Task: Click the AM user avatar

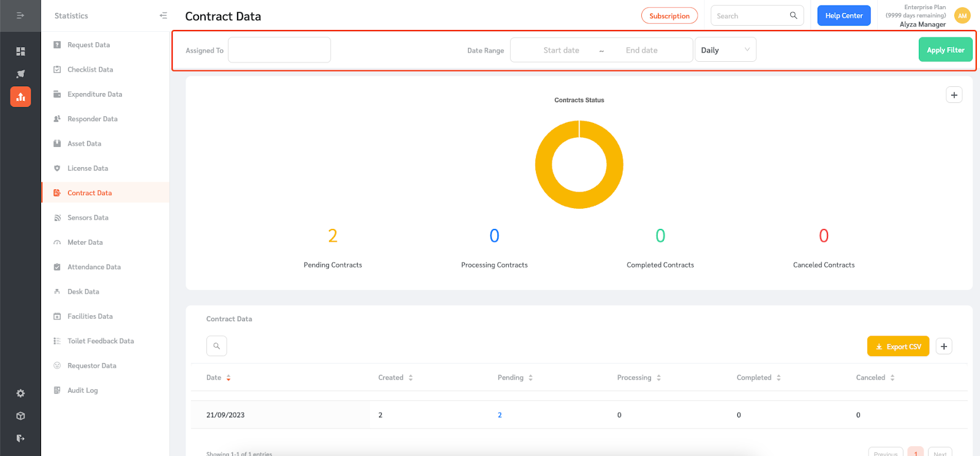Action: click(x=962, y=16)
